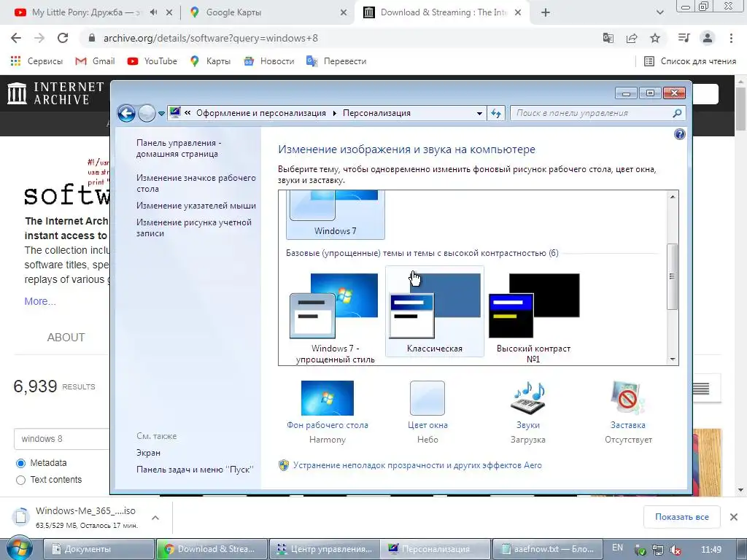Click the share page icon in address bar
The image size is (747, 560).
(x=632, y=38)
